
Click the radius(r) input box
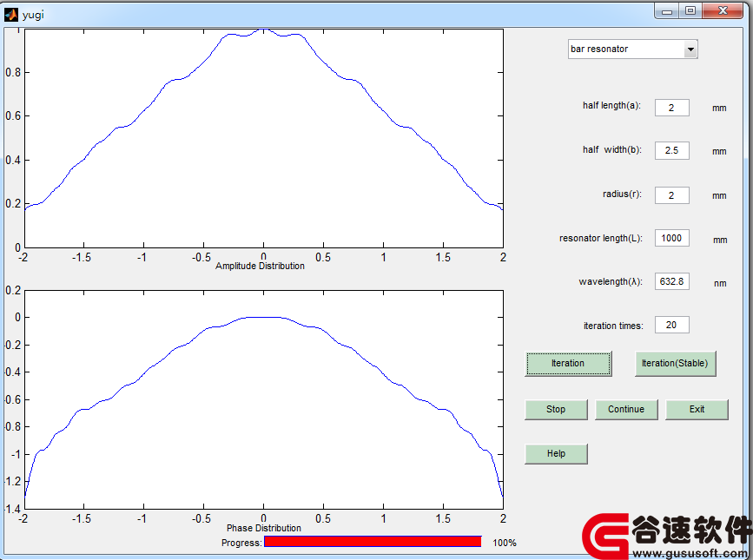coord(672,195)
